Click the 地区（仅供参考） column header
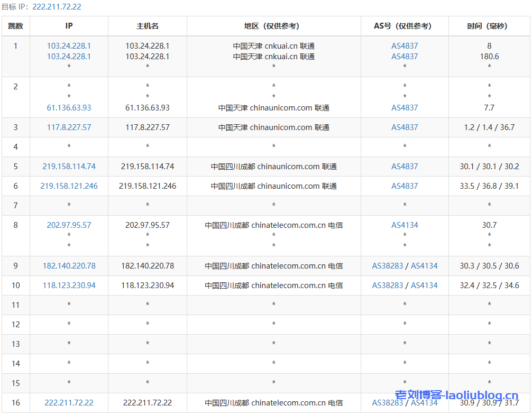The image size is (532, 415). click(273, 26)
